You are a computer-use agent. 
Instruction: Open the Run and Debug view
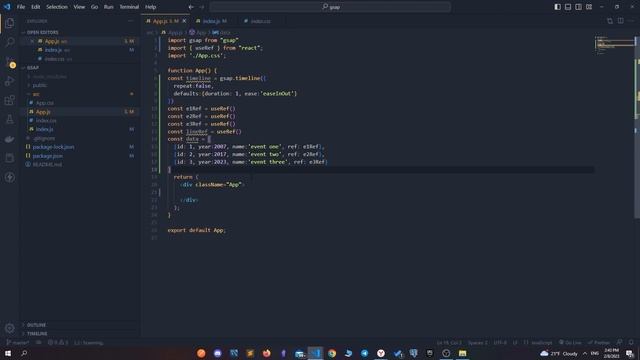click(10, 81)
